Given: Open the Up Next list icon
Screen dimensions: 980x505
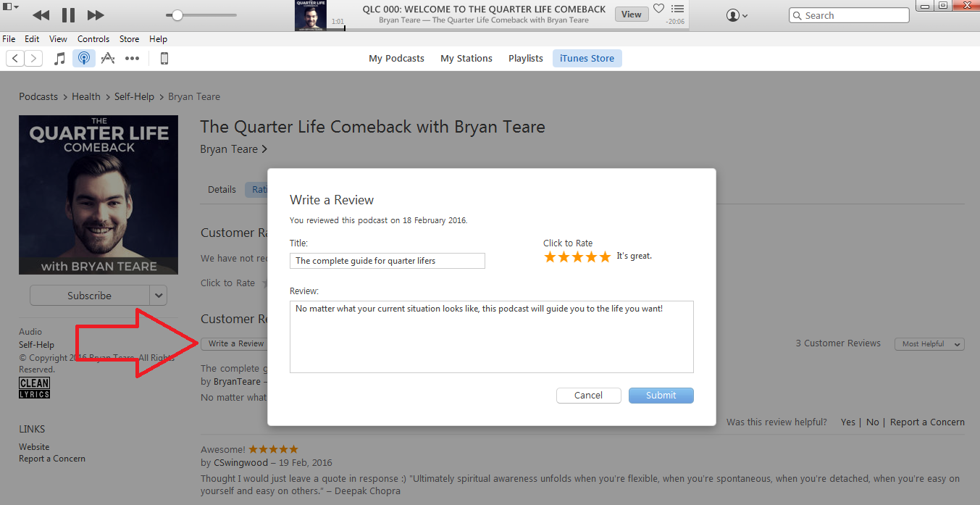Looking at the screenshot, I should (x=677, y=9).
